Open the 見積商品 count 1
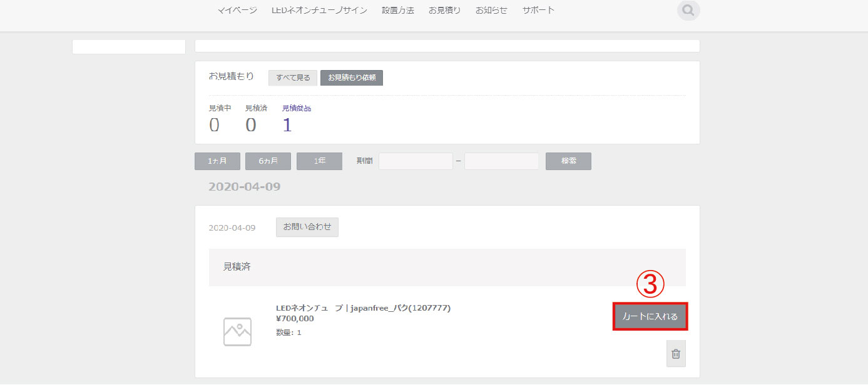This screenshot has height=385, width=868. point(287,125)
